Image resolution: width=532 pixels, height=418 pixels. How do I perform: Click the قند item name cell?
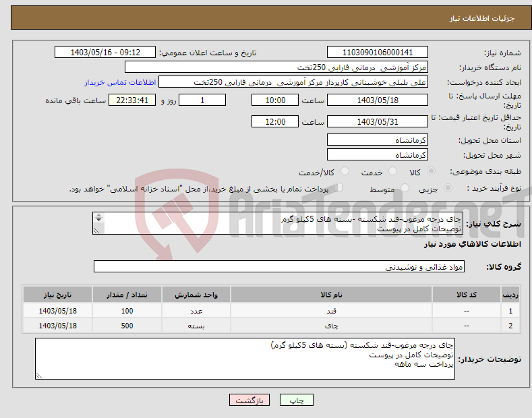click(331, 310)
